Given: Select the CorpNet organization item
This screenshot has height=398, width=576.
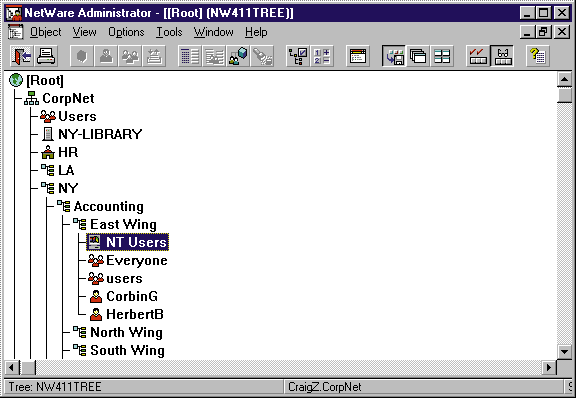Looking at the screenshot, I should click(x=60, y=98).
